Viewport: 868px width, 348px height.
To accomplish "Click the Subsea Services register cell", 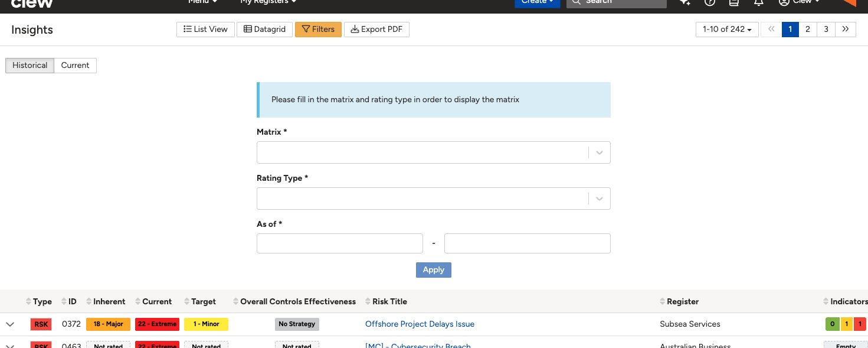I will click(x=690, y=324).
